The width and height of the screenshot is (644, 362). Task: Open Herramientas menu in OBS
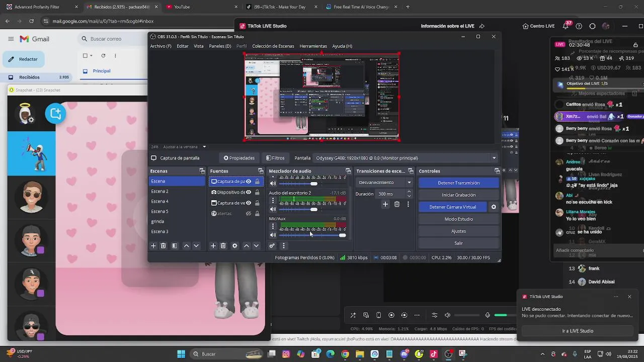coord(313,46)
